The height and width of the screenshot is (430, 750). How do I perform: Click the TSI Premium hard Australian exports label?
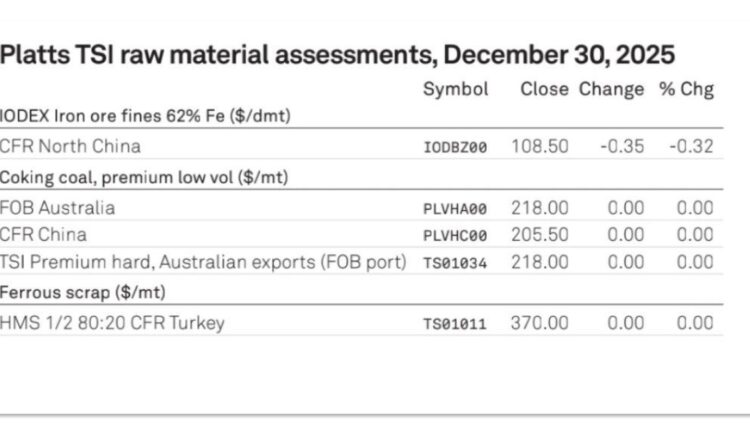203,262
